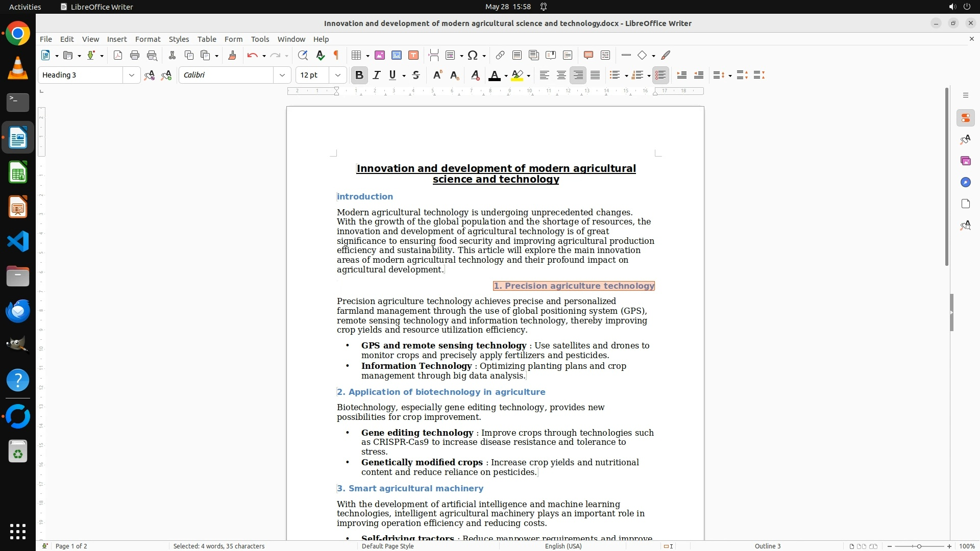Open the Tools menu
The width and height of the screenshot is (980, 551).
pyautogui.click(x=260, y=39)
